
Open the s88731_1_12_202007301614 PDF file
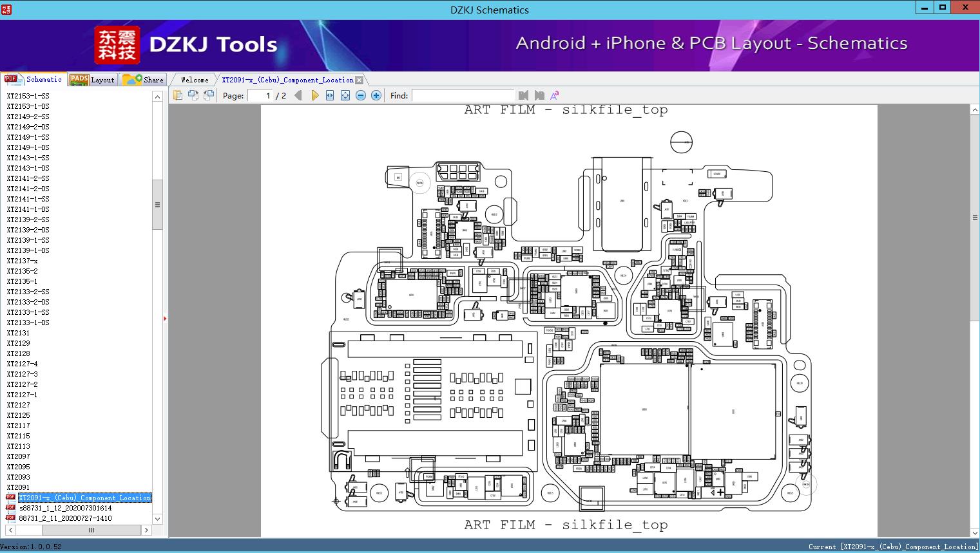65,508
